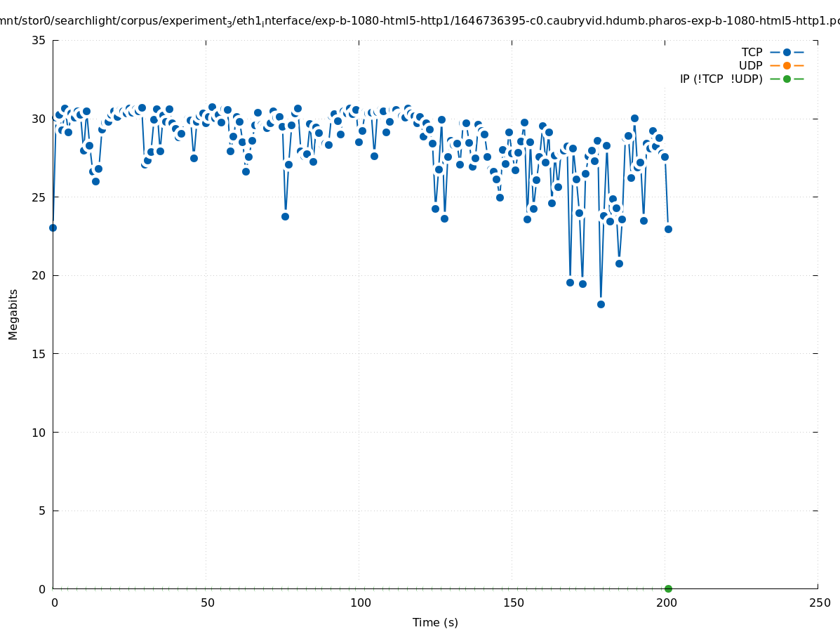This screenshot has height=632, width=840.
Task: Click the 10 tick label on the Megabits axis
Action: [39, 433]
